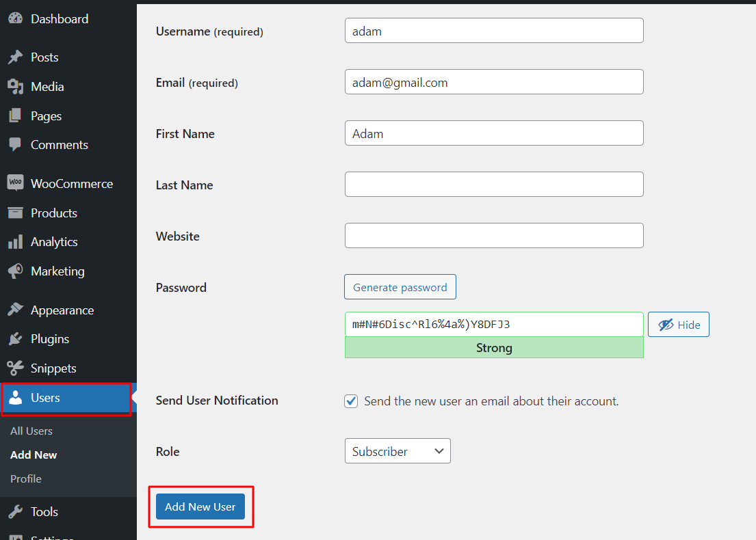Focus the empty Website text field

[494, 236]
